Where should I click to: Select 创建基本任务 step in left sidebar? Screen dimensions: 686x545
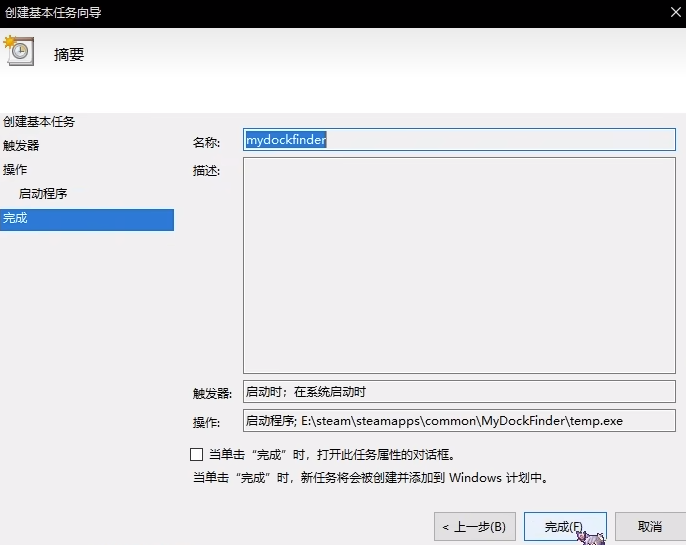(39, 122)
